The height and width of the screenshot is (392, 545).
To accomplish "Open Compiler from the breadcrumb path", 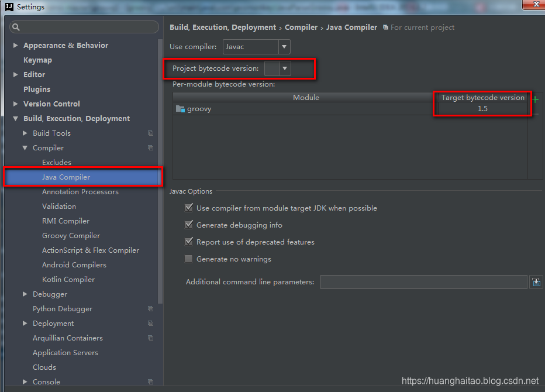I will [301, 27].
